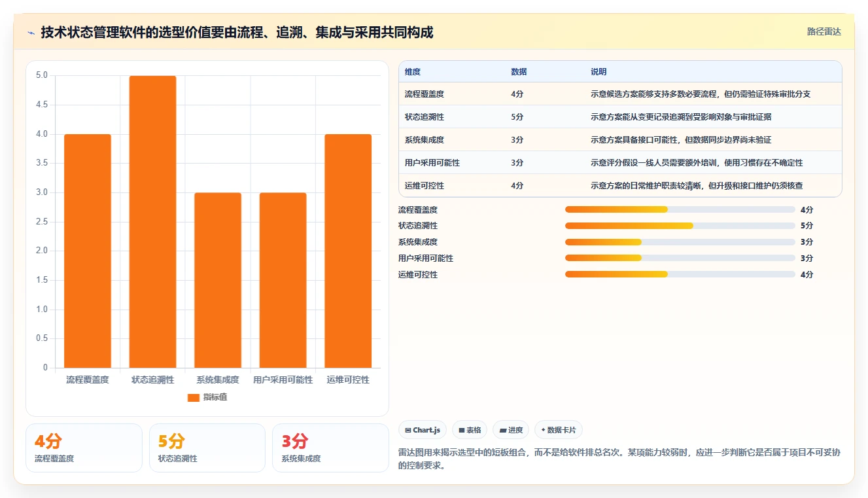This screenshot has height=498, width=868.
Task: Click the 运维可控性 bar in the chart
Action: (348, 251)
